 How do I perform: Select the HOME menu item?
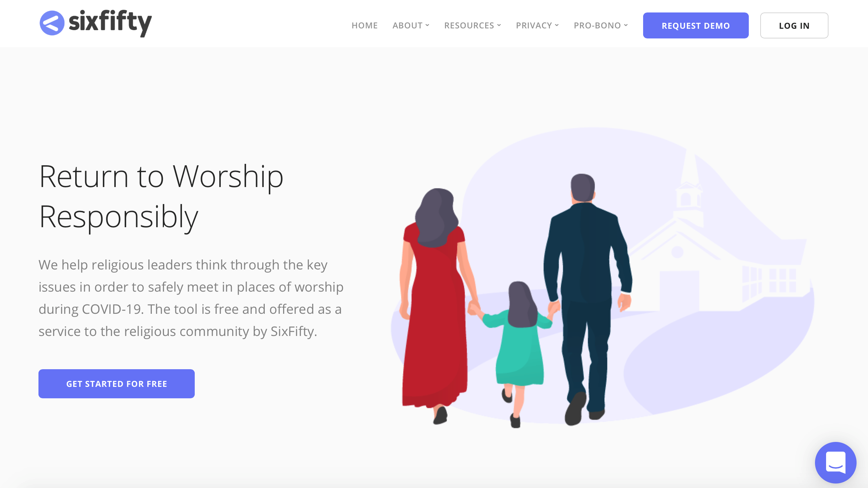click(x=364, y=25)
